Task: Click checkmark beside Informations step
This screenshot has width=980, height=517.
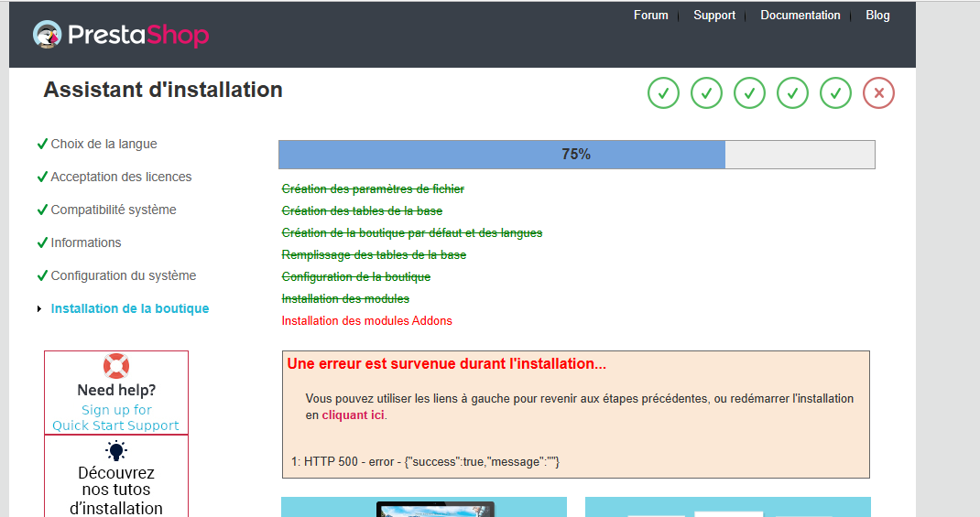Action: coord(42,242)
